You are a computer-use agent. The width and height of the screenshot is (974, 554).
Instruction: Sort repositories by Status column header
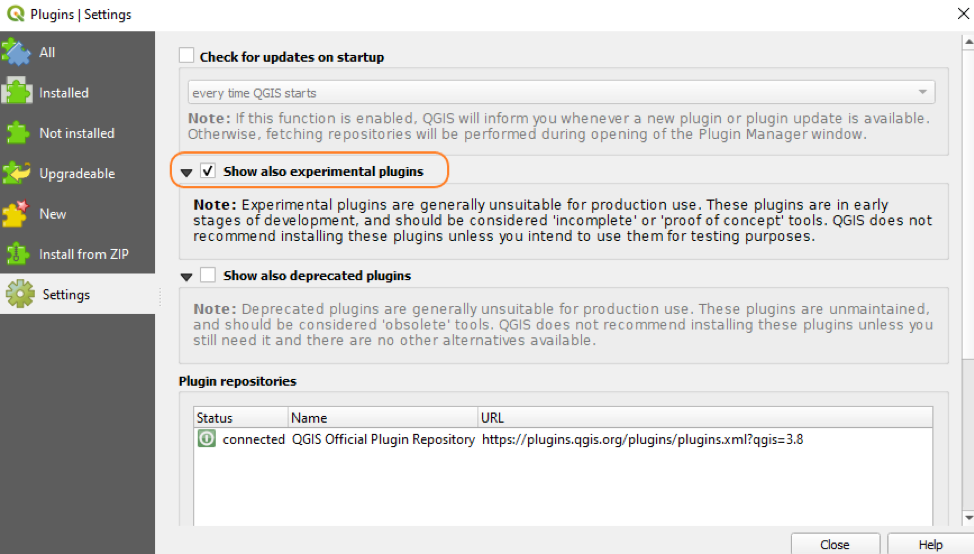point(241,417)
